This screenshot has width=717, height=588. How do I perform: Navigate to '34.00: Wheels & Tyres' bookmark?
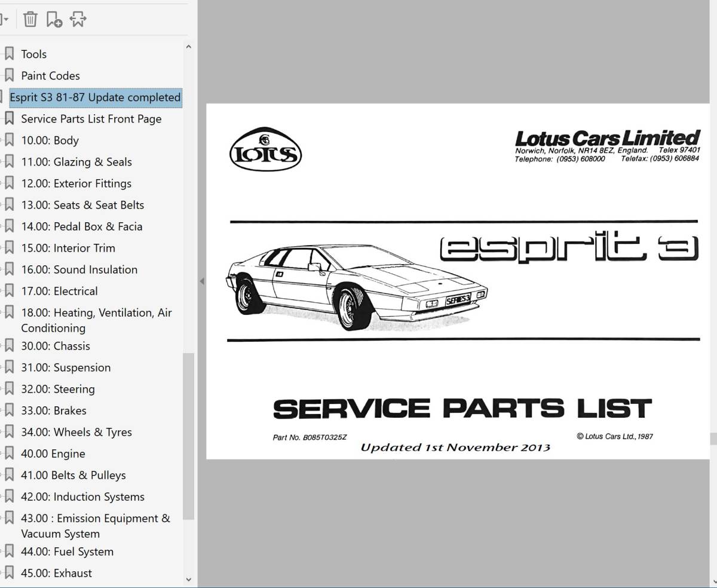point(76,432)
